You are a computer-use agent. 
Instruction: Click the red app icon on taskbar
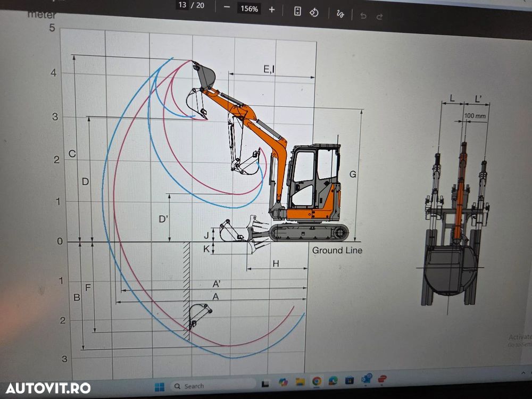tap(383, 379)
